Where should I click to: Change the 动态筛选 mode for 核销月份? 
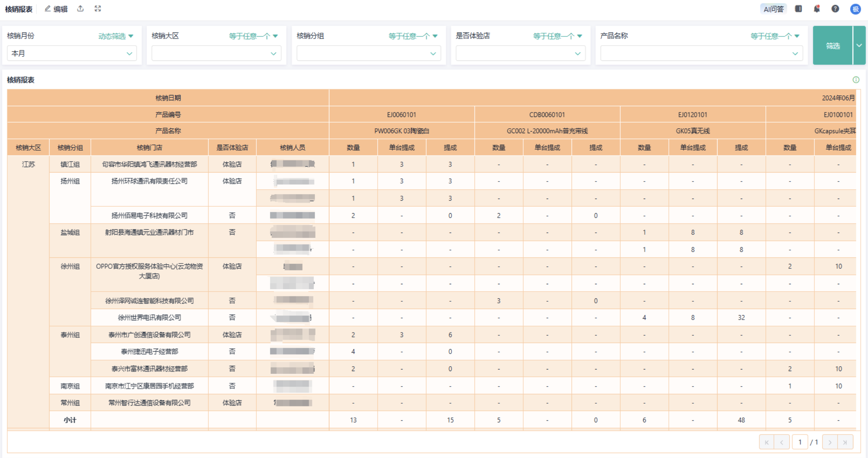point(116,36)
